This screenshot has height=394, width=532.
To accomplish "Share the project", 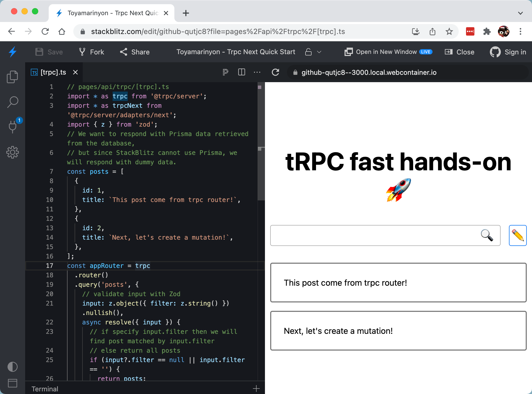I will [x=134, y=52].
